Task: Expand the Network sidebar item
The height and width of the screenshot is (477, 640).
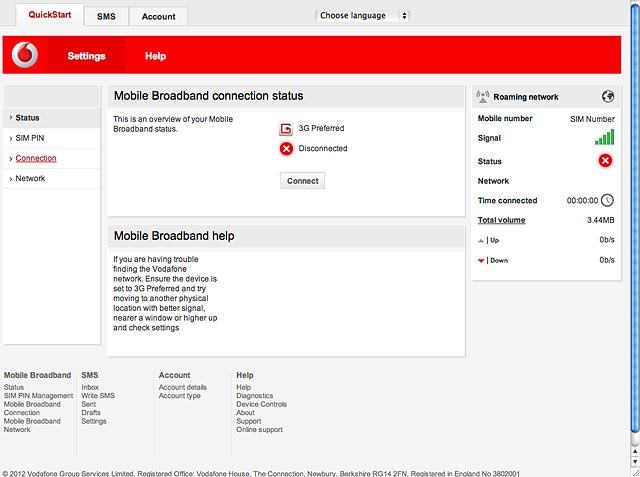Action: [51, 179]
